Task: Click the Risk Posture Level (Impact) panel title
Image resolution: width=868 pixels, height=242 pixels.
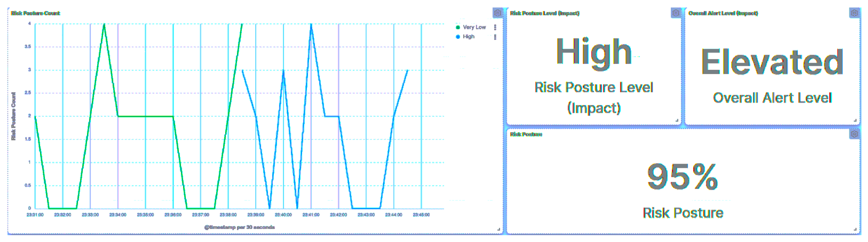Action: tap(545, 13)
